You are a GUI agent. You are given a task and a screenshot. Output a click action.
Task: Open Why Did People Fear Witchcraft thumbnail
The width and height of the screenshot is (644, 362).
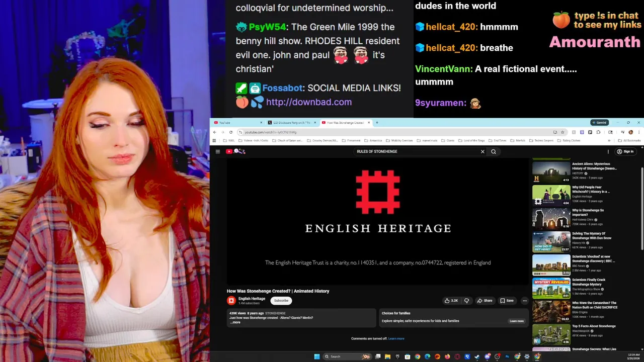coord(551,196)
